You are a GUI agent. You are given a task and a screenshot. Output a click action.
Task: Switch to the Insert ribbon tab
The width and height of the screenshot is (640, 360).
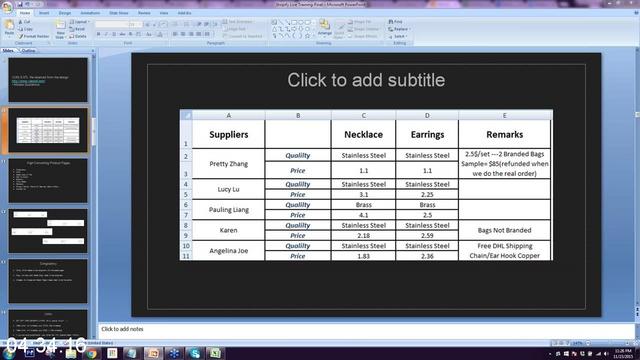44,13
